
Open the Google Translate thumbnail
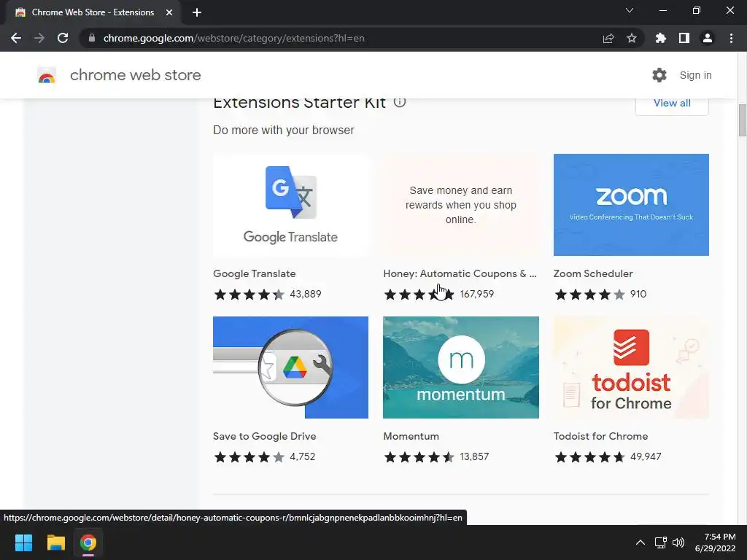[290, 205]
